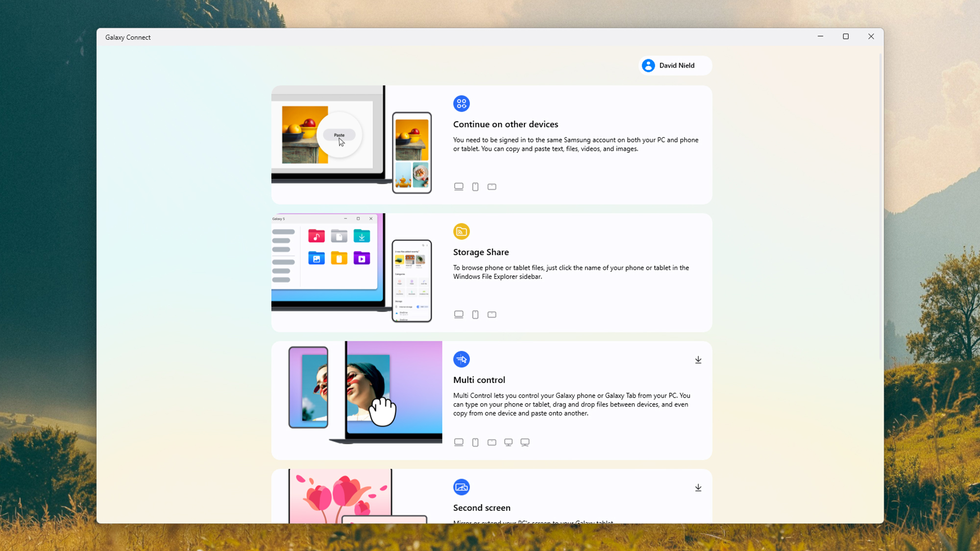Select the laptop icon under Continue on other devices
This screenshot has width=980, height=551.
[x=459, y=186]
